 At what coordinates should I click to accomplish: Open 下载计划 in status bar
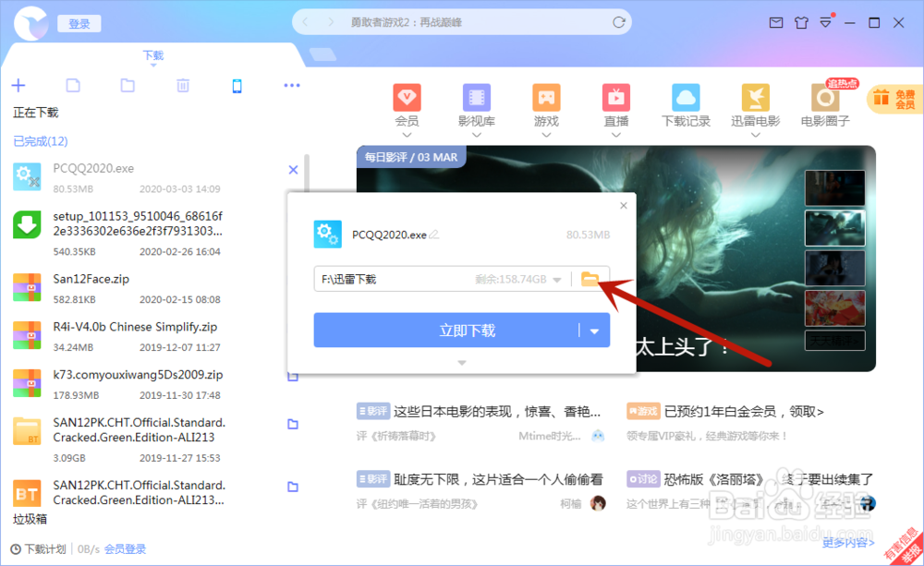point(39,549)
